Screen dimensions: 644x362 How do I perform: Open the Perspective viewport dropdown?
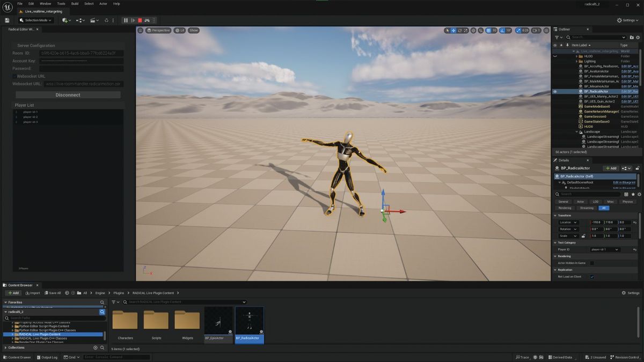(158, 31)
